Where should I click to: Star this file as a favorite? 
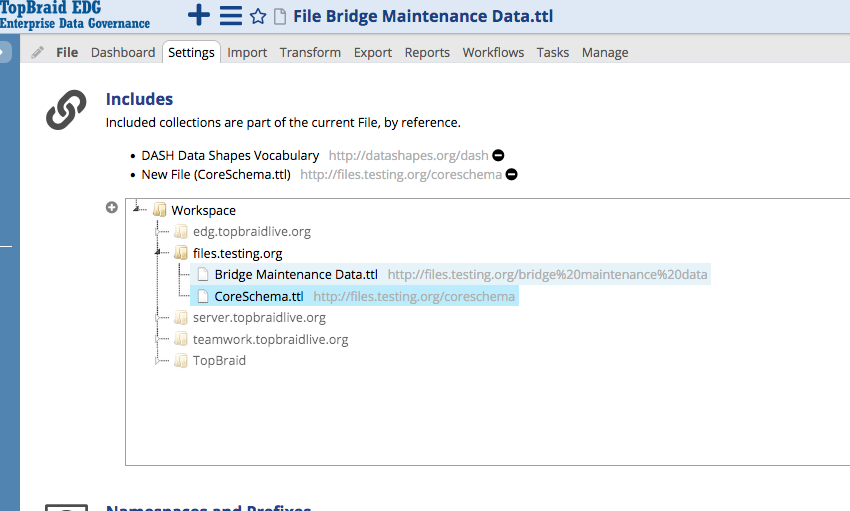258,16
